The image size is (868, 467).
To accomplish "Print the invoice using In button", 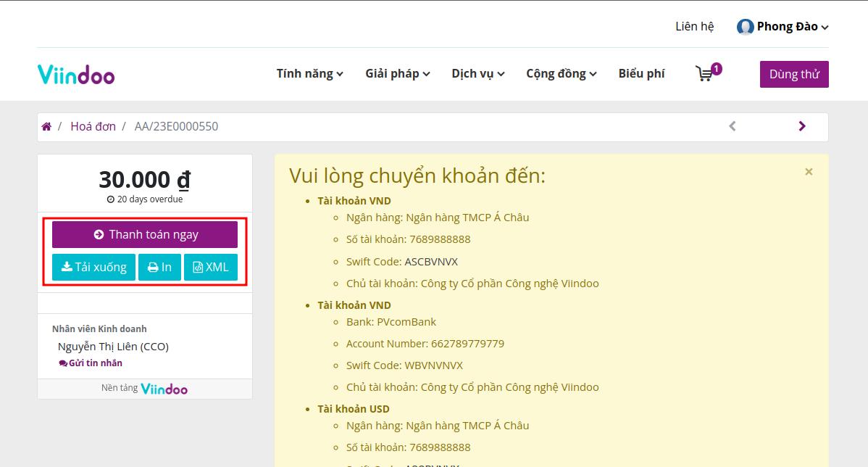I will click(159, 267).
